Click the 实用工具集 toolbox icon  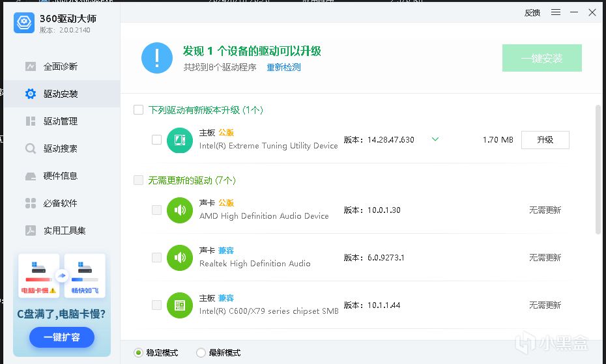tap(31, 231)
